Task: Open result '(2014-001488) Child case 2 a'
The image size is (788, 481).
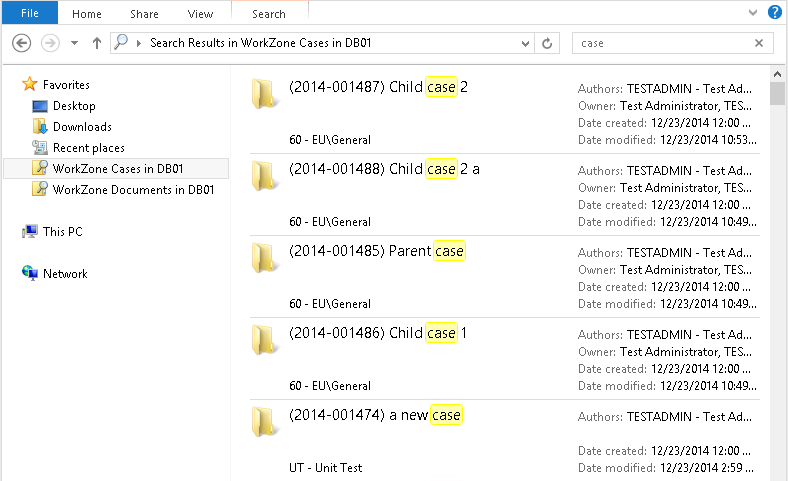Action: [x=384, y=169]
